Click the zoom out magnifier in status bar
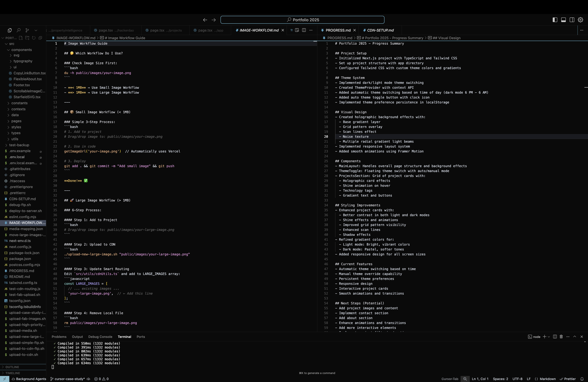The width and height of the screenshot is (588, 382). [465, 379]
